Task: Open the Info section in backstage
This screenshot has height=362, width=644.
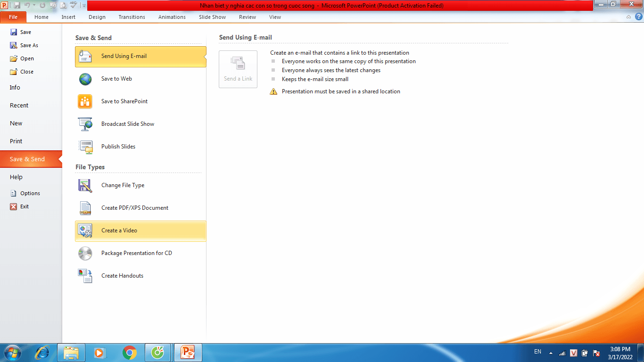Action: click(x=15, y=88)
